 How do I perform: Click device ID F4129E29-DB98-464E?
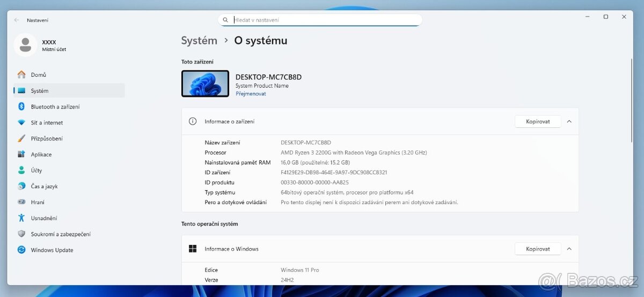(334, 172)
